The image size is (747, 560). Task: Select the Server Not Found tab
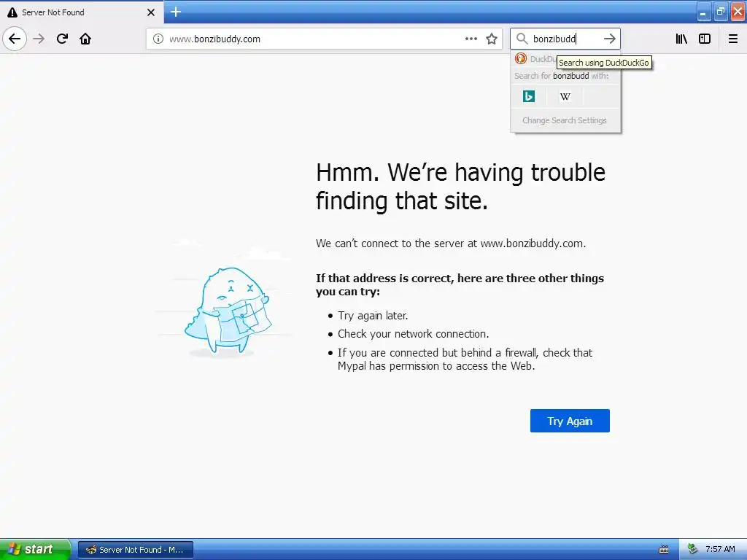pos(82,12)
